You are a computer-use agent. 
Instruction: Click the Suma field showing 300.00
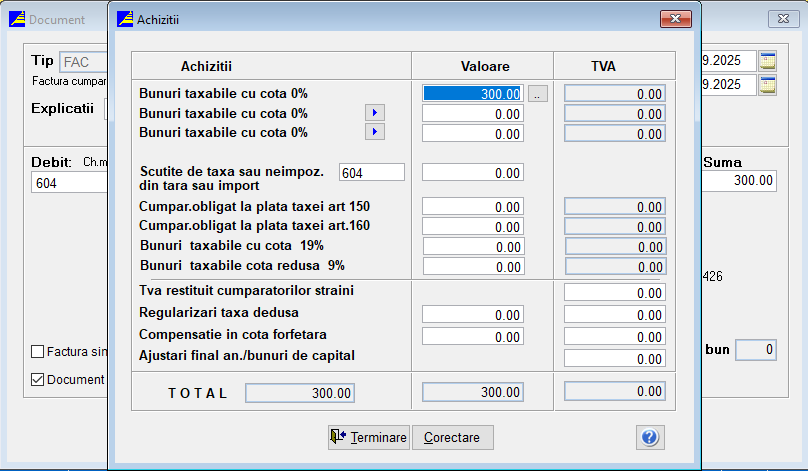coord(740,181)
